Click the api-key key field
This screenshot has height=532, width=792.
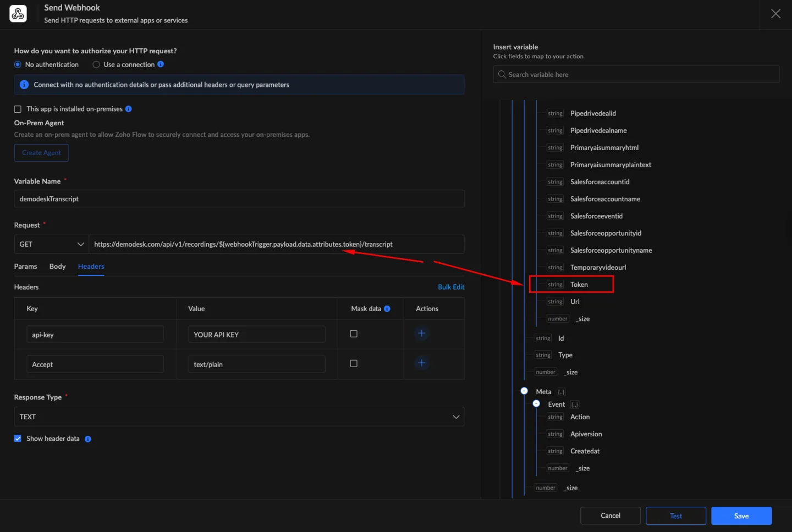(95, 334)
